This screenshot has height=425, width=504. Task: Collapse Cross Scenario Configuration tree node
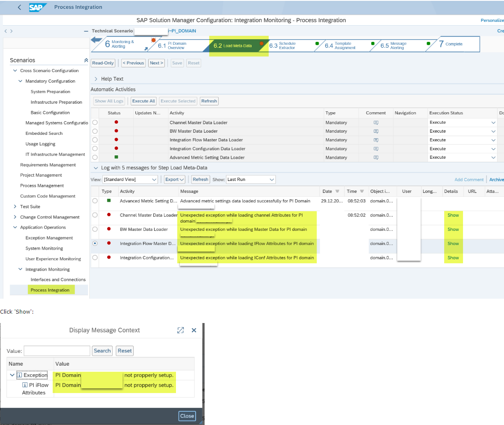coord(15,70)
